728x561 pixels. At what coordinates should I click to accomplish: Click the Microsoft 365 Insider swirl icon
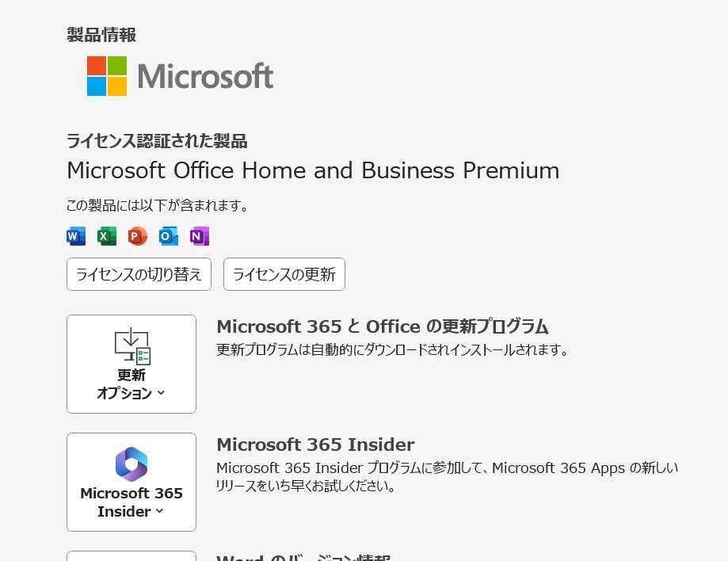click(131, 464)
